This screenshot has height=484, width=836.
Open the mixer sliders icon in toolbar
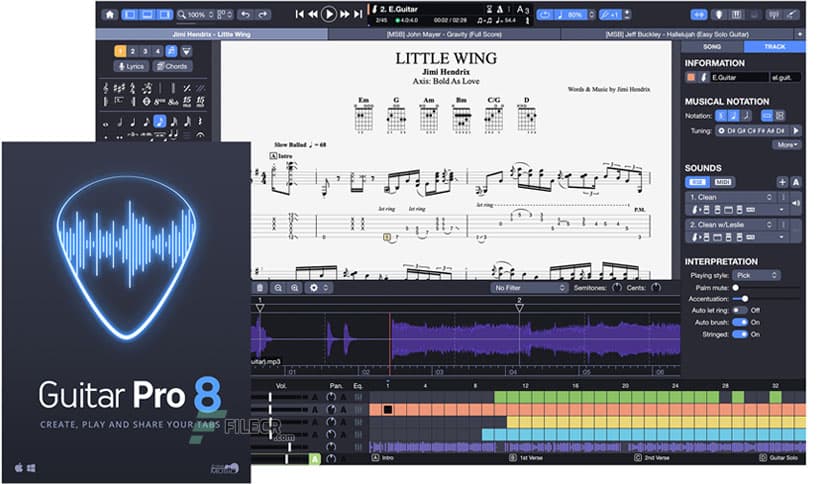point(773,14)
